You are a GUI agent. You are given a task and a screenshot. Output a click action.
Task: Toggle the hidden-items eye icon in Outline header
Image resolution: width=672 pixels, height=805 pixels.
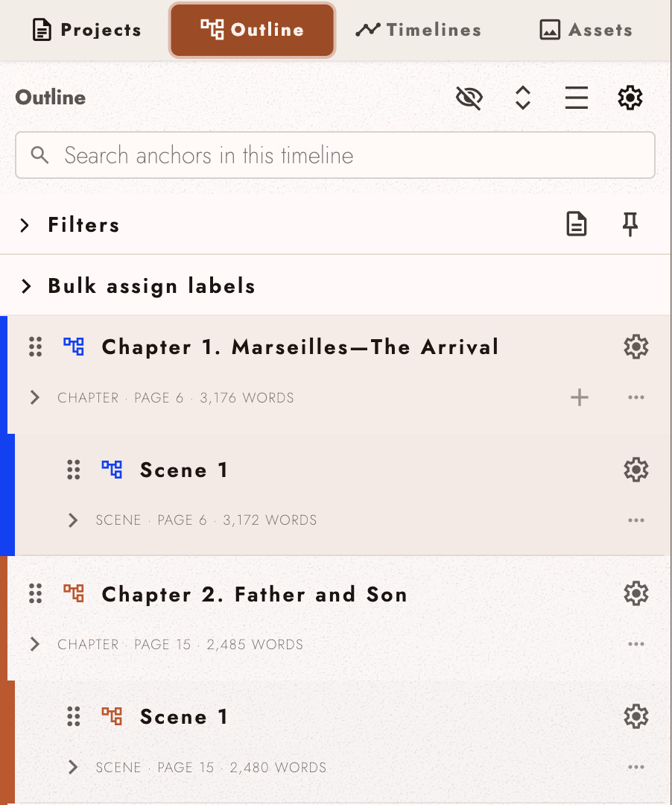469,98
